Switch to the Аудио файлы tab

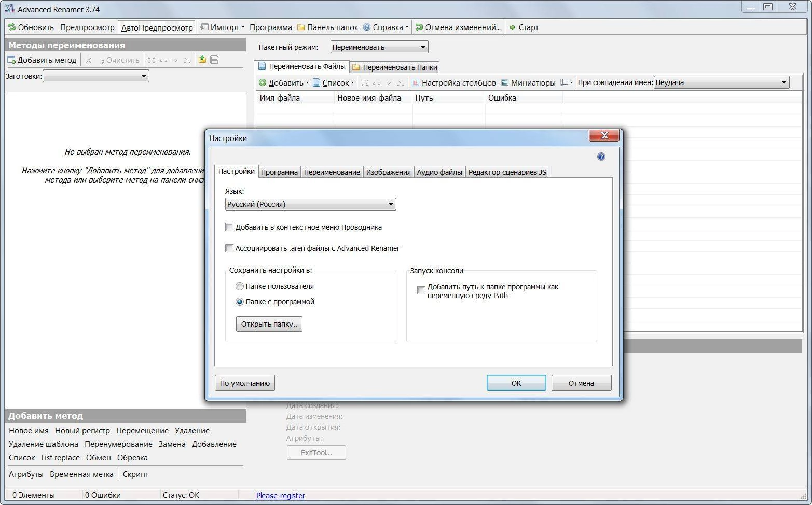pyautogui.click(x=439, y=172)
